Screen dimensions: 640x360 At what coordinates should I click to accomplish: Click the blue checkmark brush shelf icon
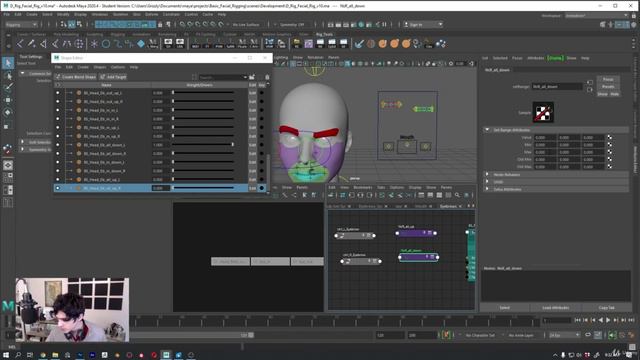(359, 44)
